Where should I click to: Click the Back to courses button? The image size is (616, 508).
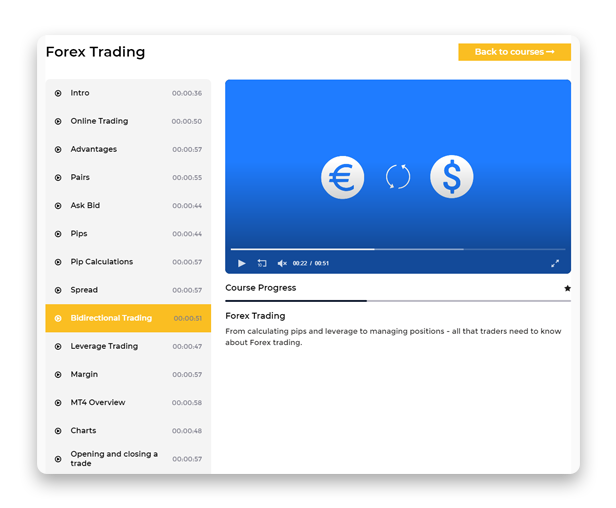(514, 52)
